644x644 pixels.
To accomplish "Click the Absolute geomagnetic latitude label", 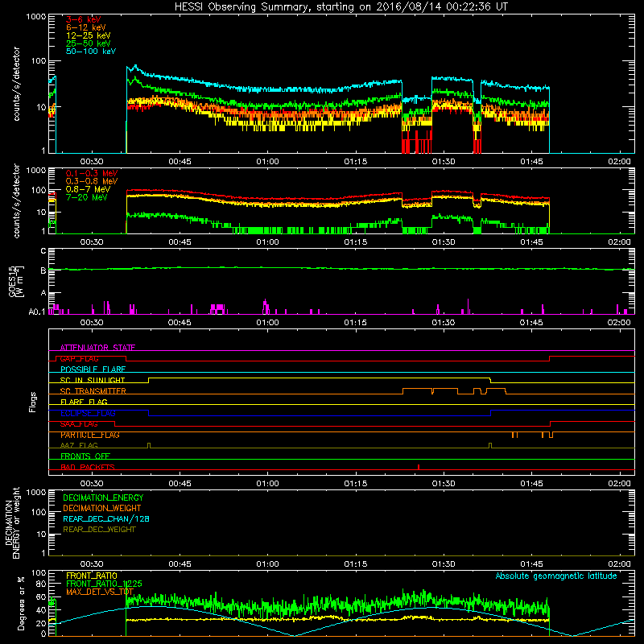I will (x=556, y=576).
